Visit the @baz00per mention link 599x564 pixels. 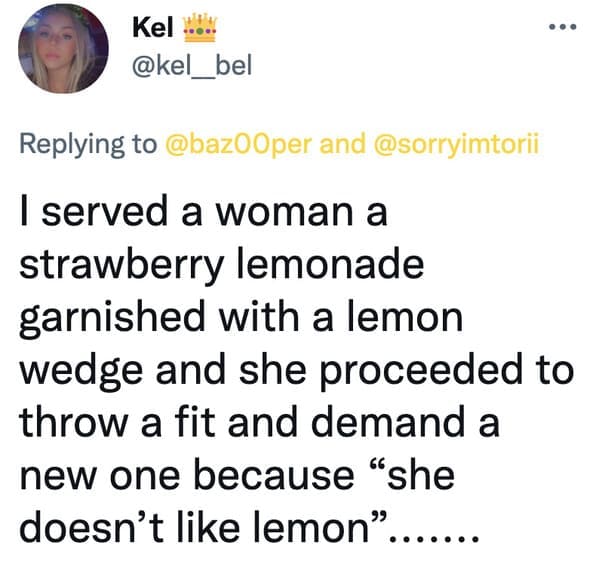click(239, 144)
